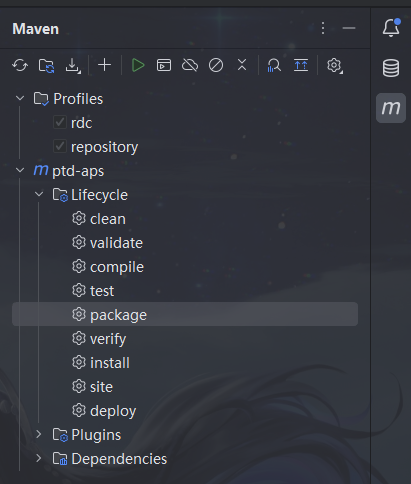Click Download Sources and Documentation icon
The width and height of the screenshot is (411, 484).
[72, 65]
